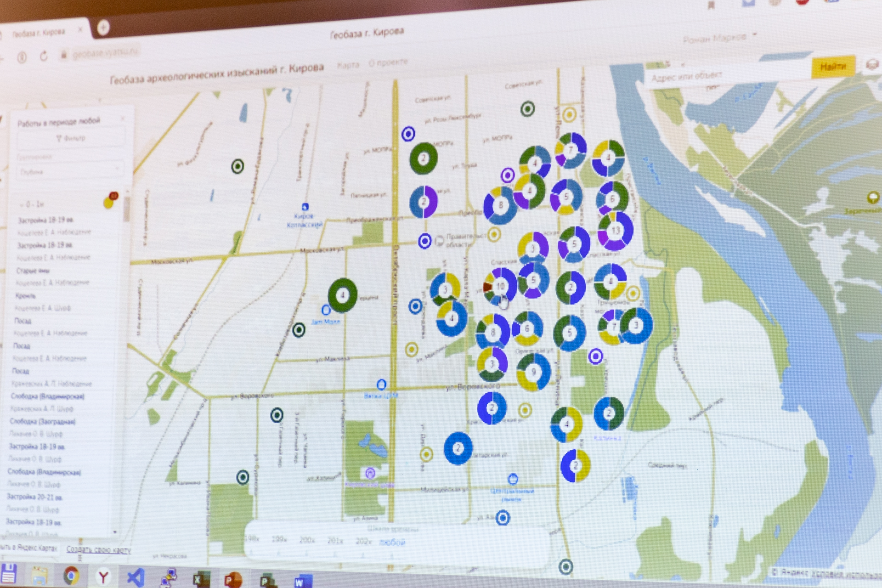Image resolution: width=882 pixels, height=588 pixels.
Task: Select любой on the time scale
Action: pyautogui.click(x=392, y=543)
